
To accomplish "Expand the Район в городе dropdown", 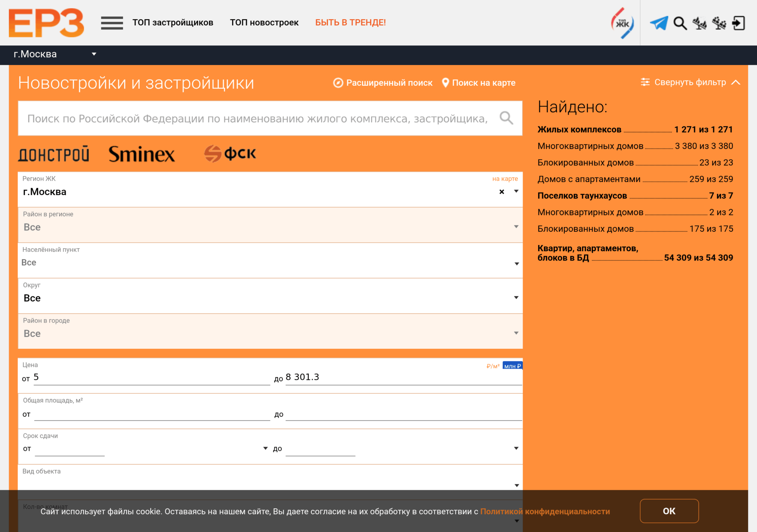I will tap(516, 333).
